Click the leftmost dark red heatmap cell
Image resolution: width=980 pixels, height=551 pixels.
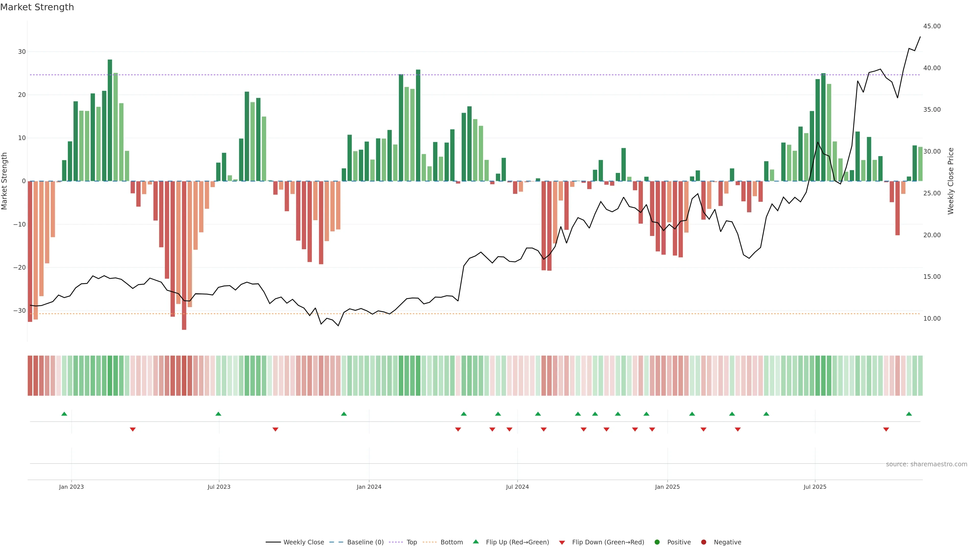(30, 376)
